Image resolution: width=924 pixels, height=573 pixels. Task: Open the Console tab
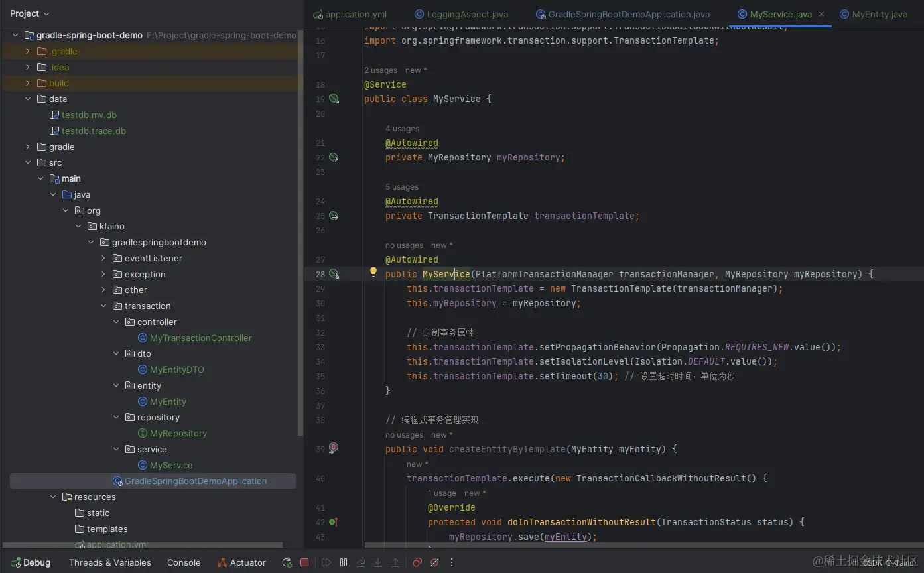point(184,562)
